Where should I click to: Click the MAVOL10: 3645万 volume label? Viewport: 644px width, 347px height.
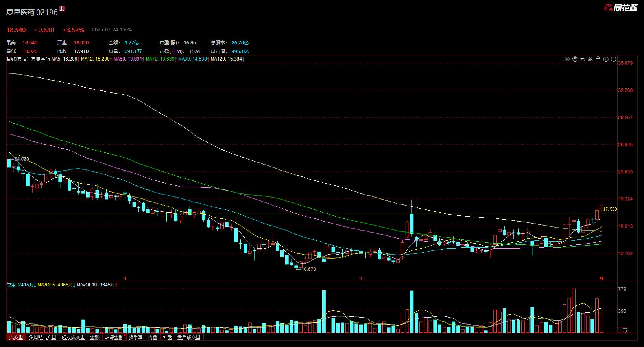[x=97, y=285]
